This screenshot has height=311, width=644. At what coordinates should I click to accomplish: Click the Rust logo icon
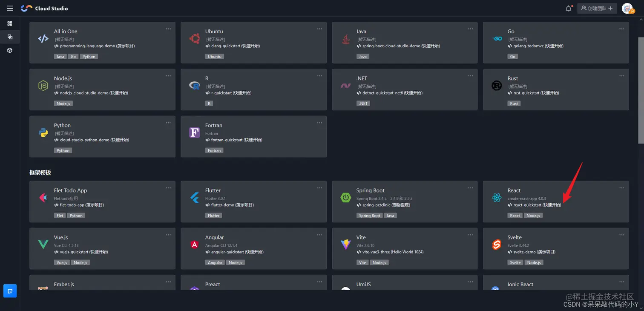pos(497,86)
